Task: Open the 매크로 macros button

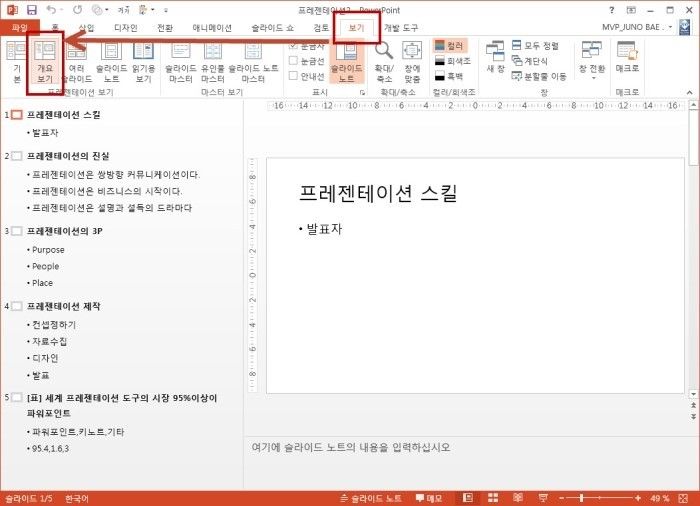Action: click(627, 57)
